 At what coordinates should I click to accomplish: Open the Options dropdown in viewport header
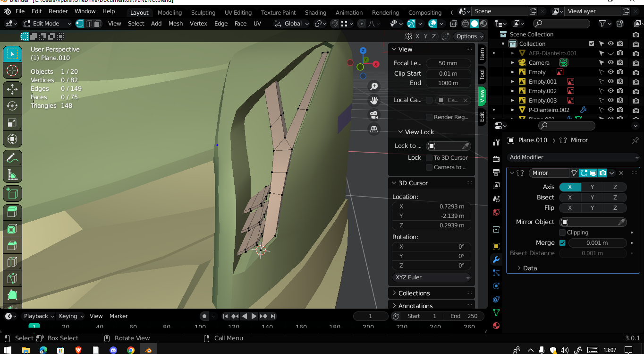[469, 36]
